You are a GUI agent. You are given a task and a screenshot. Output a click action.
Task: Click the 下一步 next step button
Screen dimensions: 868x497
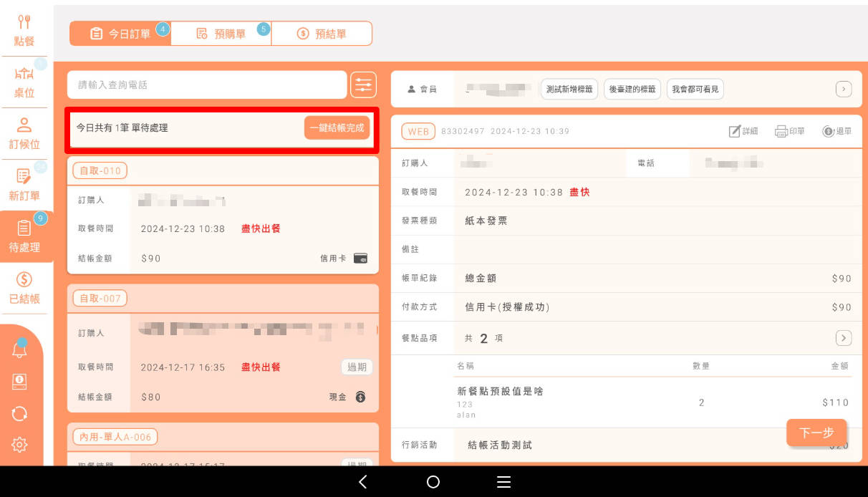[x=816, y=433]
